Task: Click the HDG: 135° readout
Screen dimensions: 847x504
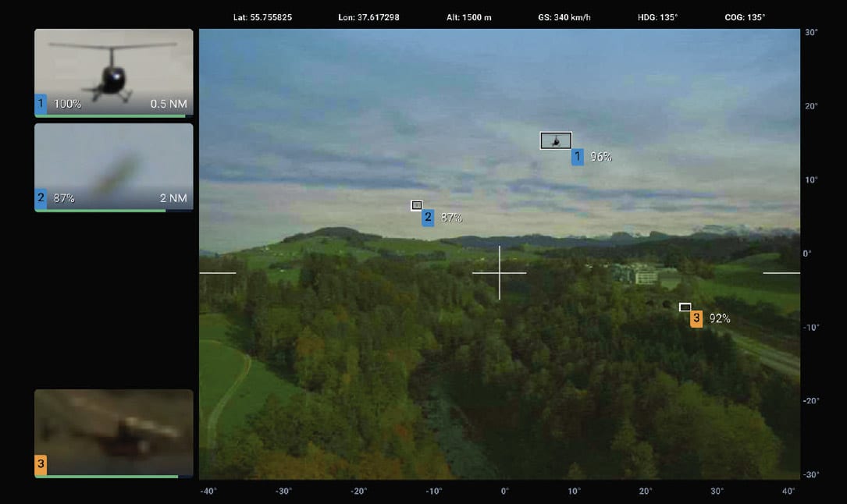Action: click(657, 17)
